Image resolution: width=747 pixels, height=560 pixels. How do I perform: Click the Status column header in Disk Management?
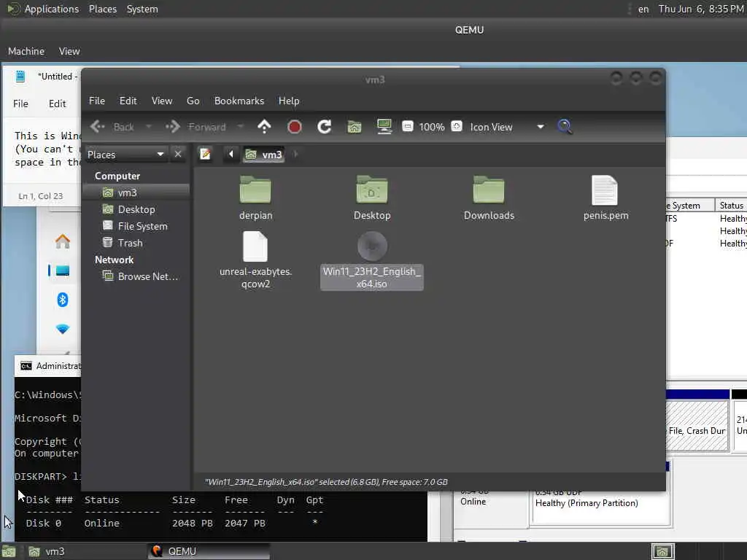click(731, 205)
